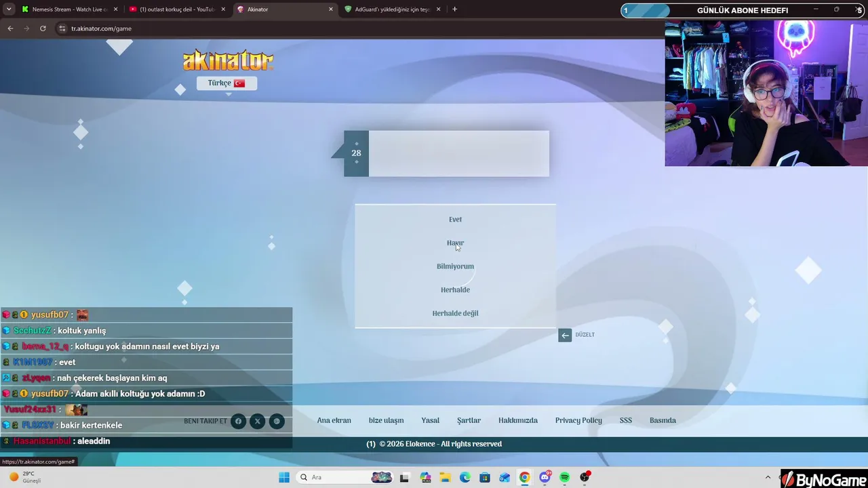Image resolution: width=868 pixels, height=488 pixels.
Task: Open the bize ulaşın footer link
Action: (x=386, y=420)
